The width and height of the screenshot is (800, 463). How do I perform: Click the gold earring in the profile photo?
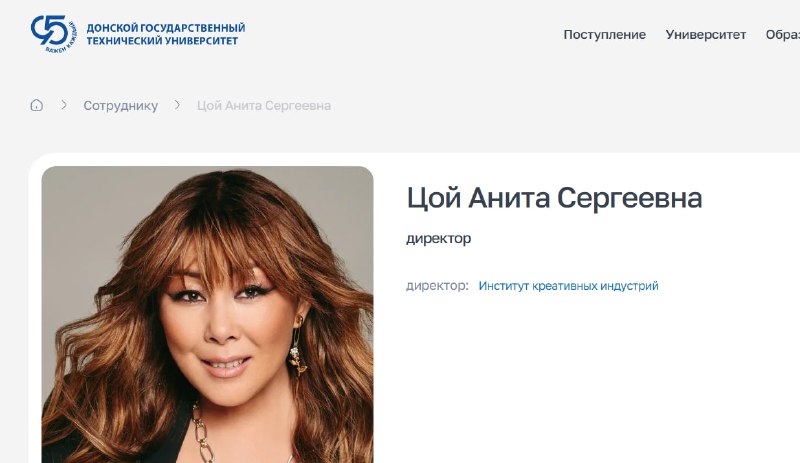click(297, 345)
